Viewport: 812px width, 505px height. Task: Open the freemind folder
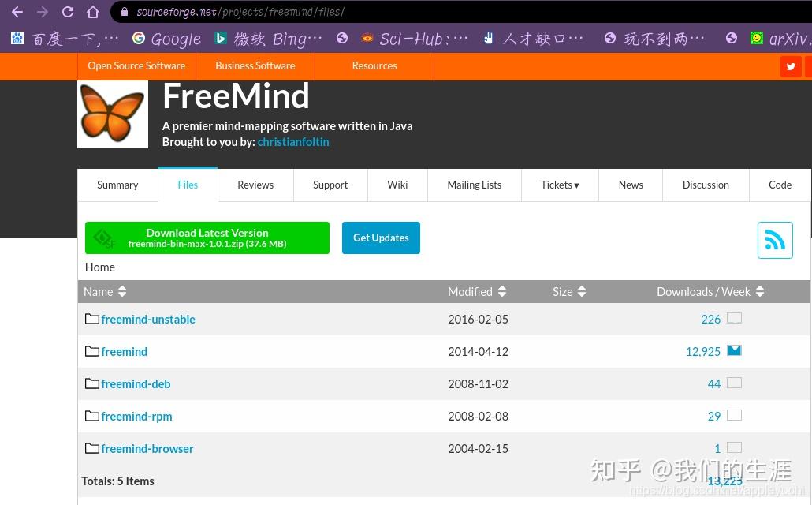(x=125, y=352)
